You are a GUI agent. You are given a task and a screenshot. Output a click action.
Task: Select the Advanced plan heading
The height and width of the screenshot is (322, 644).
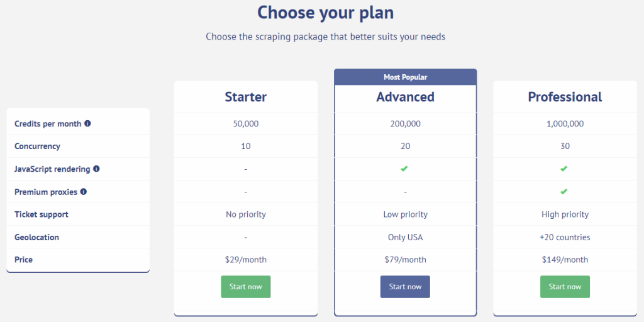[x=405, y=97]
